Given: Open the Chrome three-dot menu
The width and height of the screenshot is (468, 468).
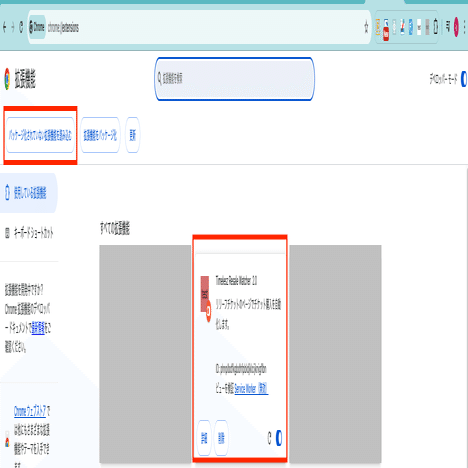Looking at the screenshot, I should 464,27.
